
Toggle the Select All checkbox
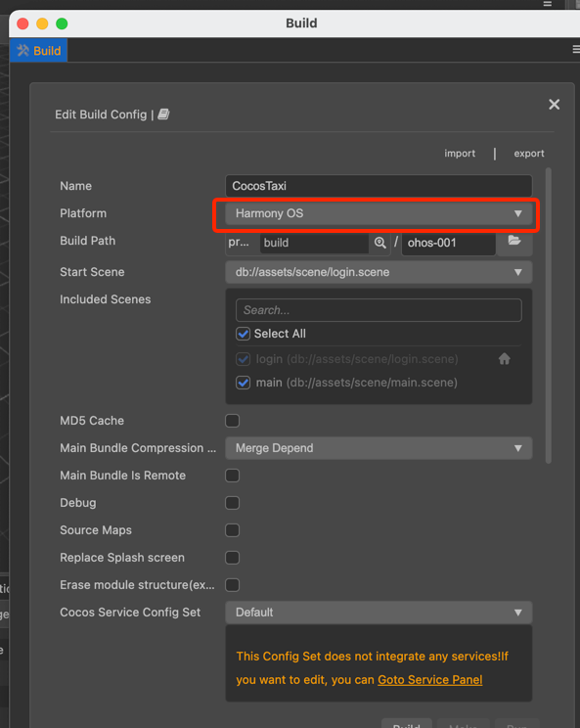pos(244,334)
